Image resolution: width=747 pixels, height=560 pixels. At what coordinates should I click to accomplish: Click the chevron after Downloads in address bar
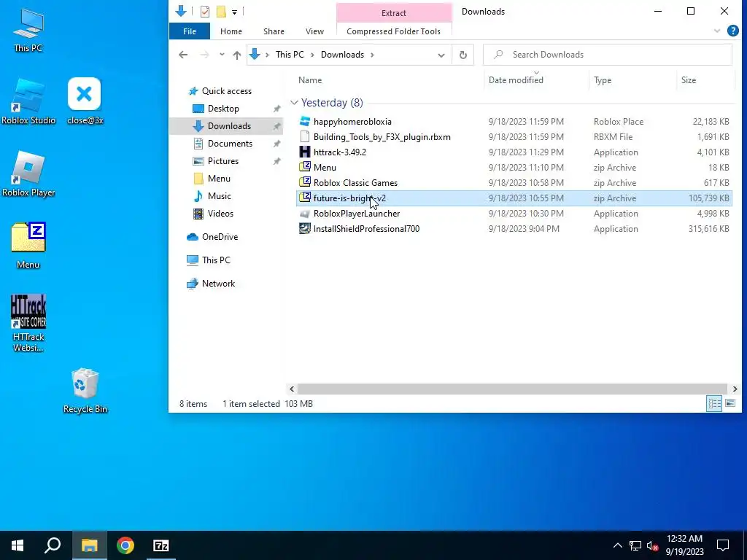[372, 55]
